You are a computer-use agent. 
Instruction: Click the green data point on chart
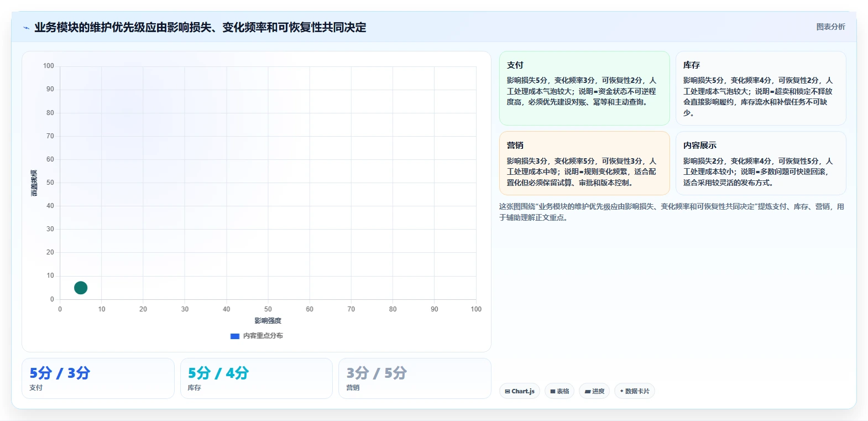81,288
